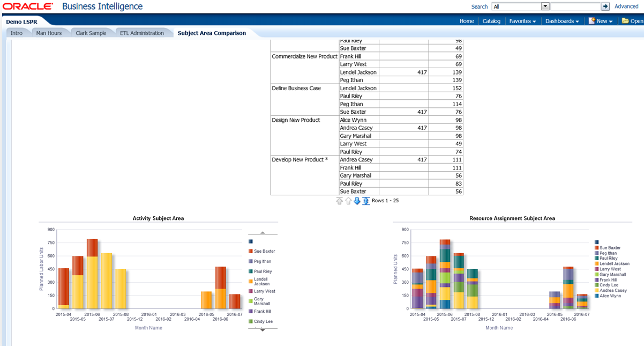Viewport: 644px width, 346px height.
Task: Click 2015-04 bar in Activity chart
Action: 64,288
